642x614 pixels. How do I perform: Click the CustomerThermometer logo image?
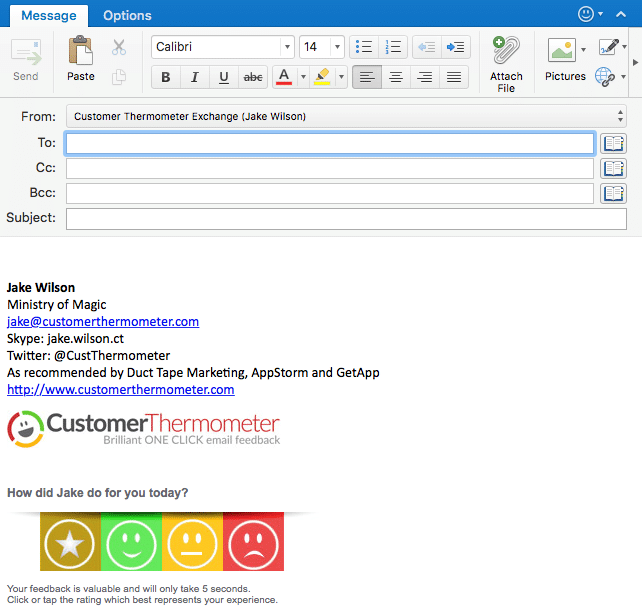(144, 429)
